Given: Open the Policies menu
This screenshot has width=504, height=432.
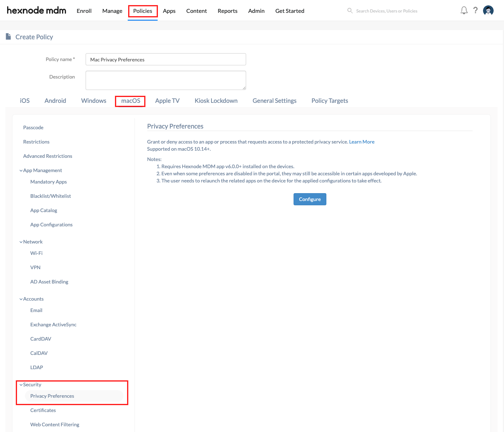Looking at the screenshot, I should coord(143,11).
